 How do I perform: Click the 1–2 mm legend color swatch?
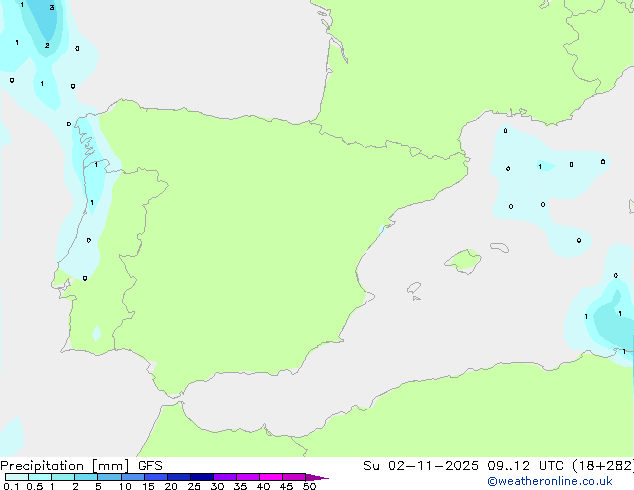(x=63, y=477)
